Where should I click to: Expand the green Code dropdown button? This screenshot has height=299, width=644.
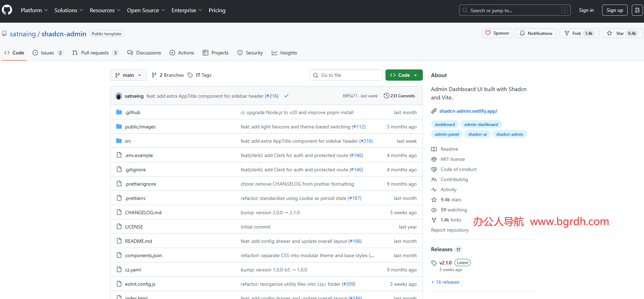[x=404, y=75]
